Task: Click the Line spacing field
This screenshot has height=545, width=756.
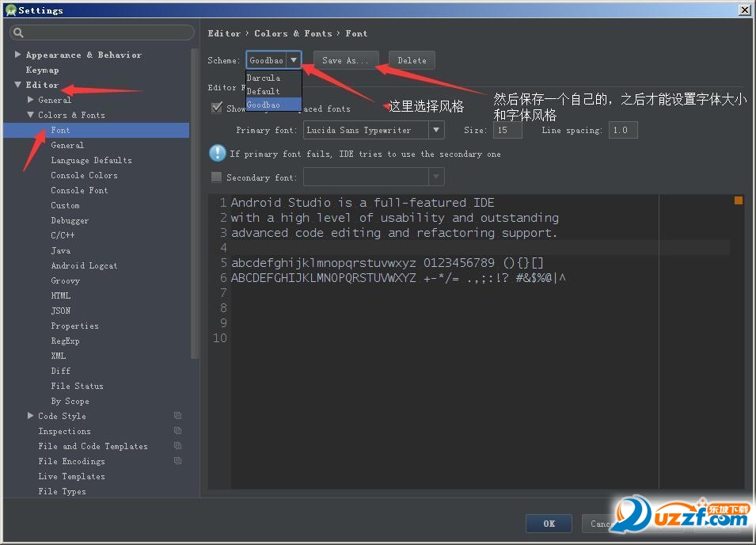Action: coord(623,130)
